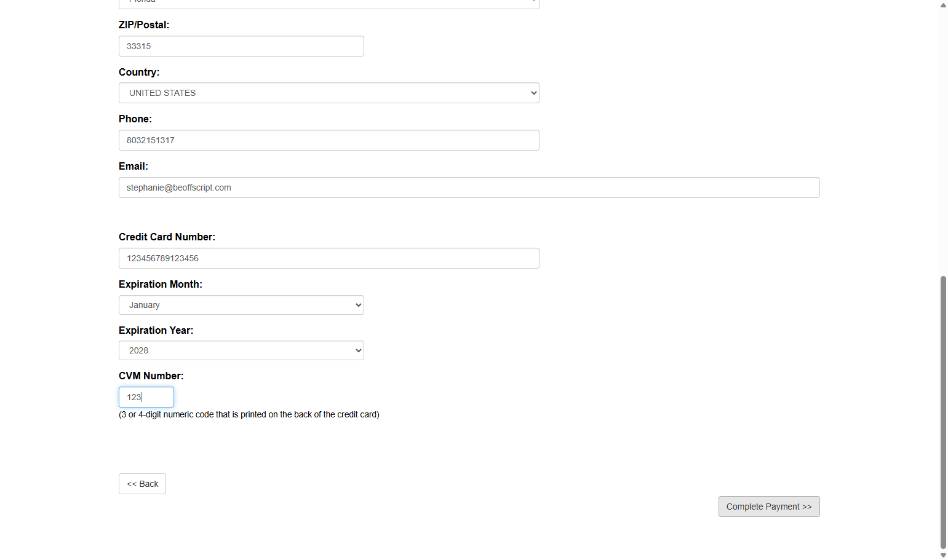Image resolution: width=948 pixels, height=560 pixels.
Task: Click the CVM Number label text
Action: 151,376
